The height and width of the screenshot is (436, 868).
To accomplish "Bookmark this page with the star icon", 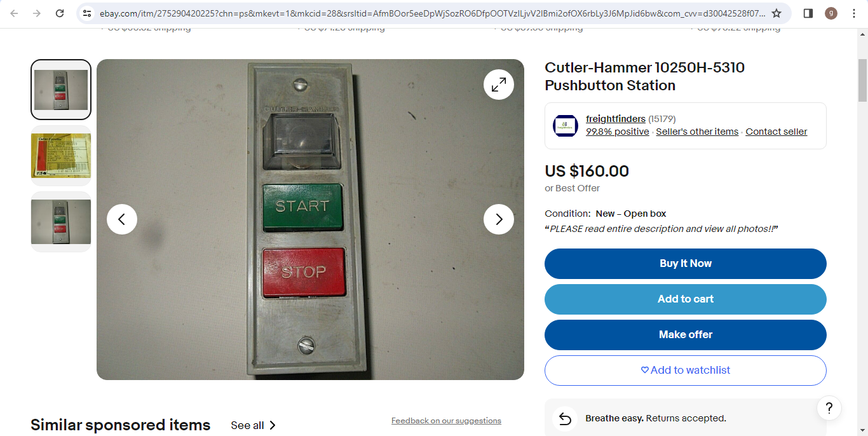I will [776, 13].
